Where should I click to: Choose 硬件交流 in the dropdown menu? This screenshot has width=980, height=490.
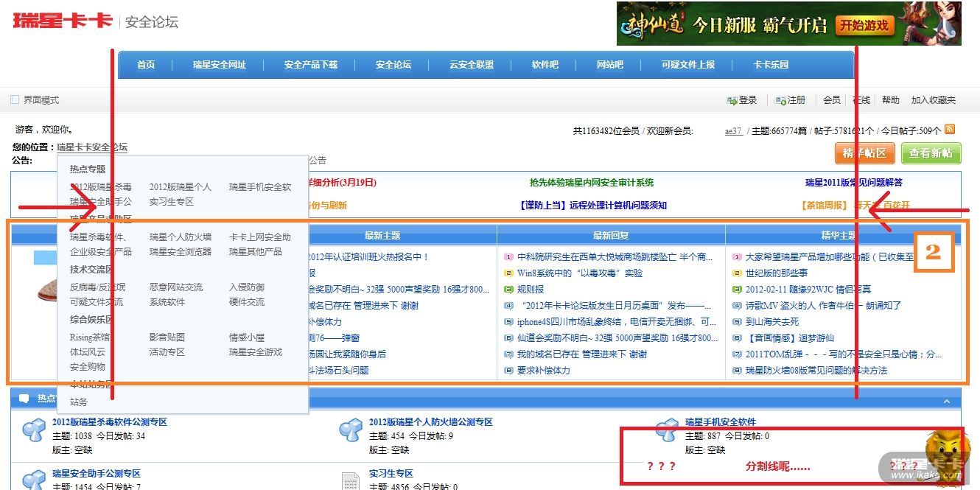(247, 302)
